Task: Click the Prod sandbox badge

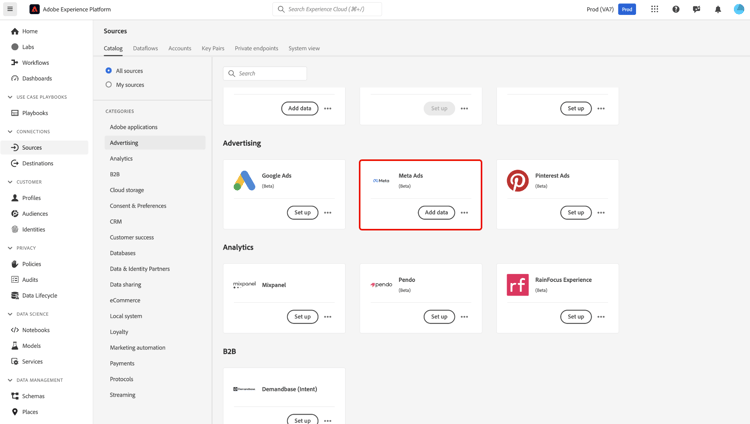Action: click(x=627, y=9)
